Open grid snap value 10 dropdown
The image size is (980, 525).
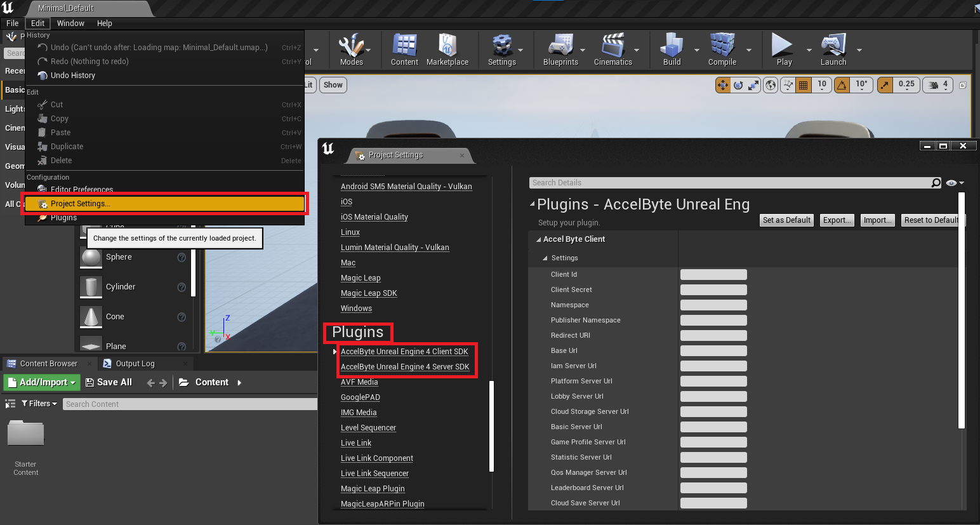point(822,85)
